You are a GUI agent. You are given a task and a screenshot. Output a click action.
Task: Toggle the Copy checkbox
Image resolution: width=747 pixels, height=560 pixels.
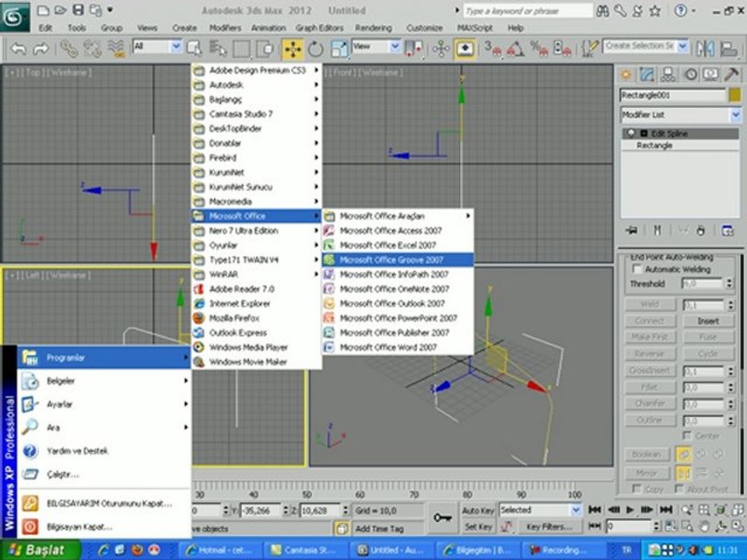coord(636,488)
